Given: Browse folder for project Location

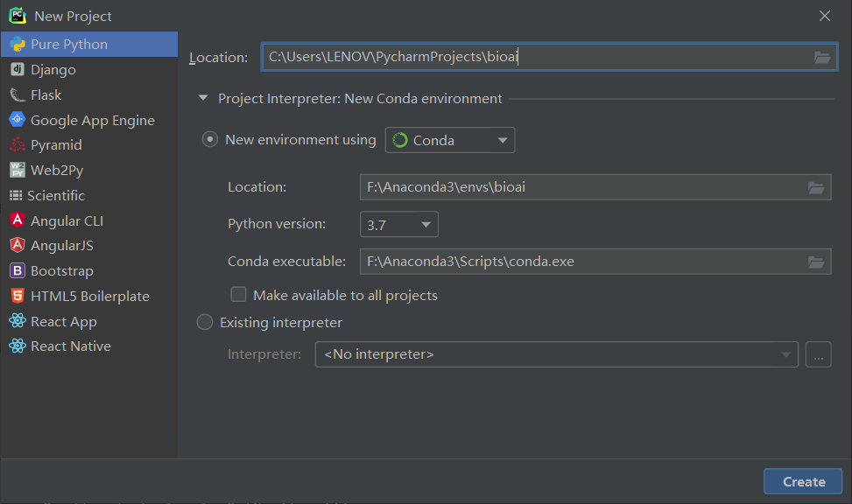Looking at the screenshot, I should coord(822,57).
